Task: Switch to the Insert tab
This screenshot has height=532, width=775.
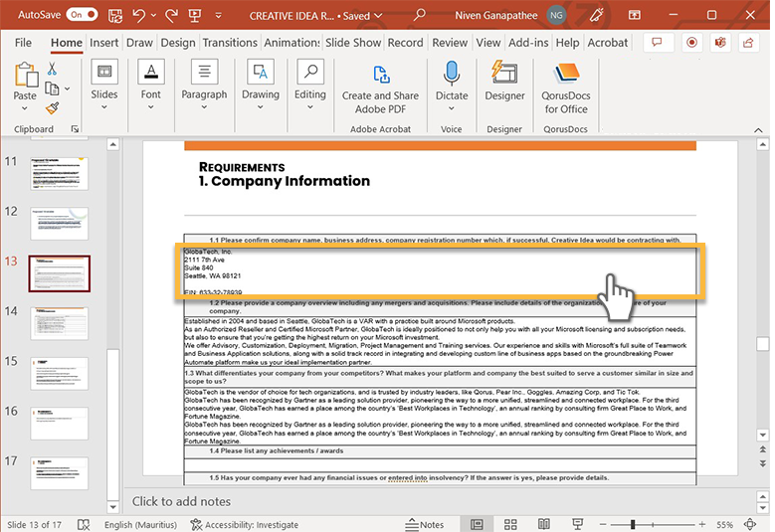Action: pyautogui.click(x=103, y=43)
